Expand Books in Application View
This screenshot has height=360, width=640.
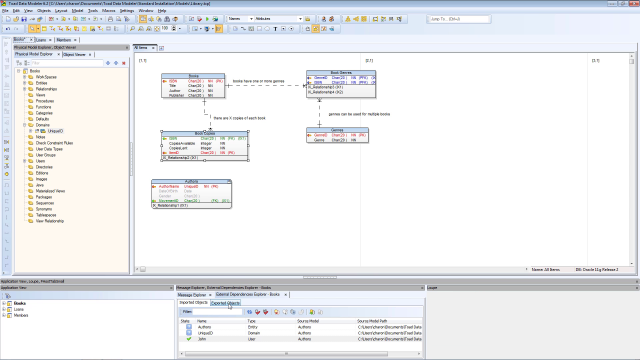pos(4,303)
